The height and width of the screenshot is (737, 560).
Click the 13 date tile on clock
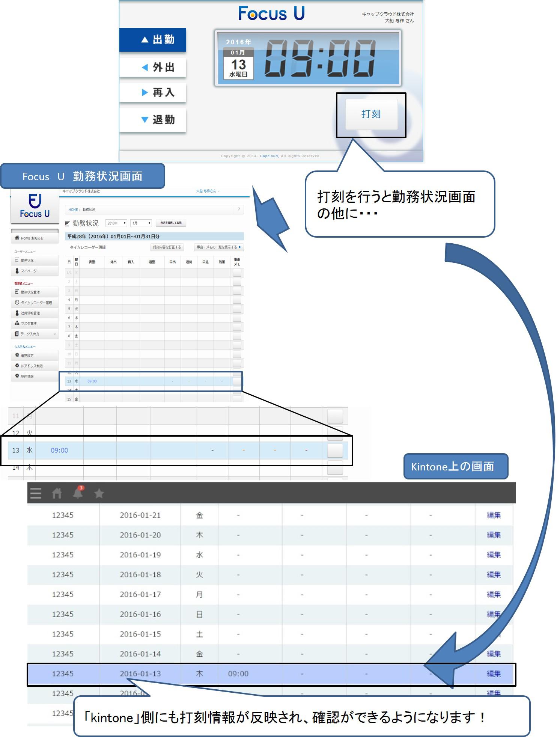tap(238, 64)
